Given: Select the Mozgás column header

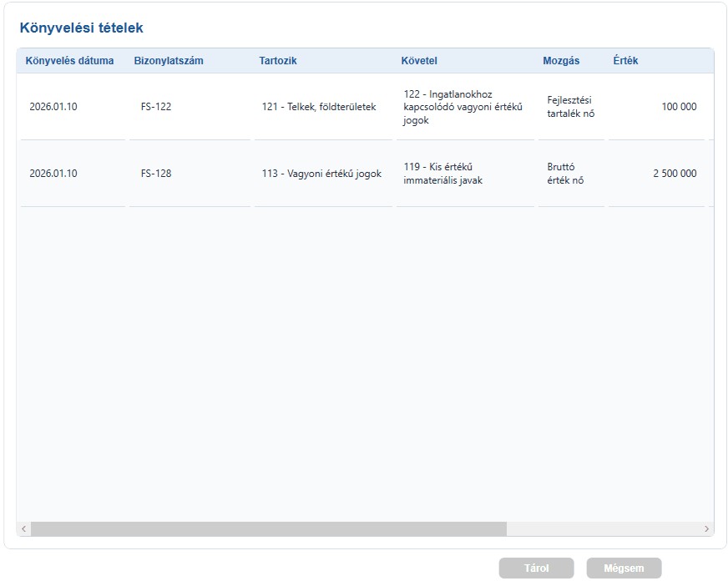Looking at the screenshot, I should pyautogui.click(x=561, y=61).
